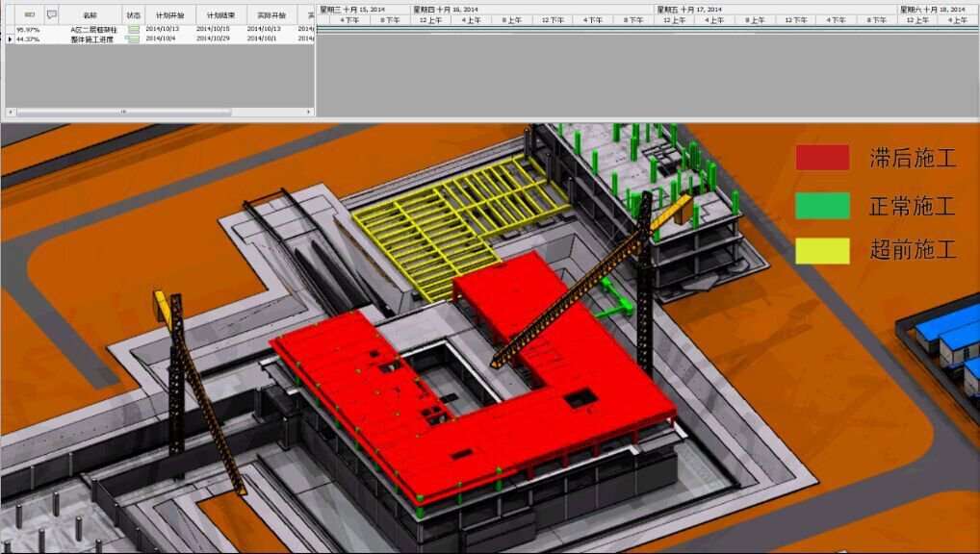The height and width of the screenshot is (554, 980).
Task: Click the 正常施工 legend label
Action: [x=913, y=206]
